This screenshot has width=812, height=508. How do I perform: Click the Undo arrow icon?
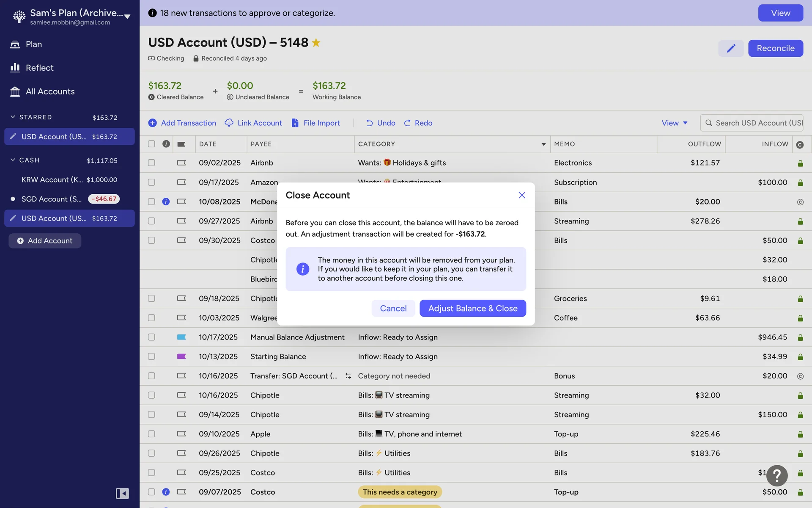coord(369,123)
